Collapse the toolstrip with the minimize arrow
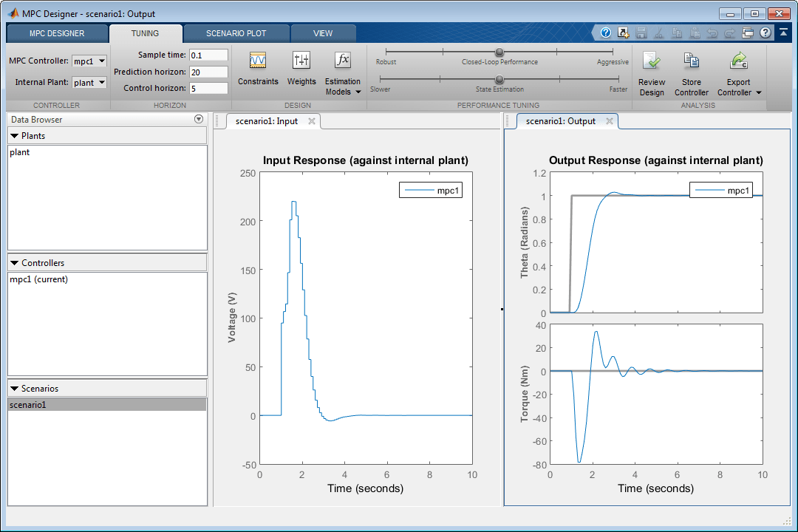 click(782, 33)
